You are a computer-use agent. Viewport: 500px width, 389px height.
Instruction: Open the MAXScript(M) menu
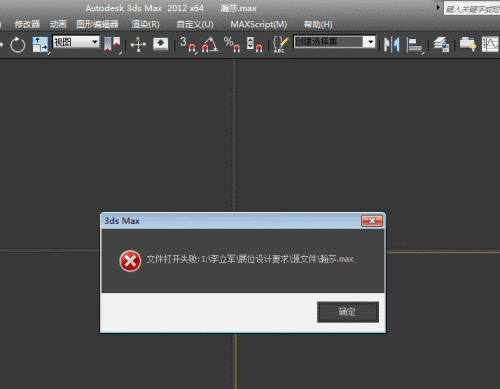coord(259,24)
